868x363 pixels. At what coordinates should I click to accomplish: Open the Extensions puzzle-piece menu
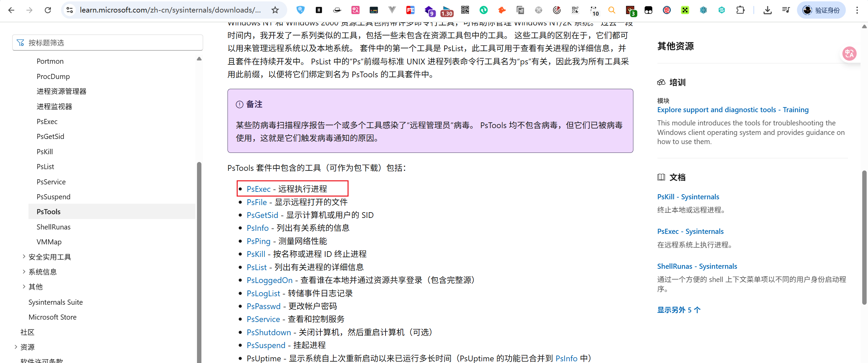740,10
